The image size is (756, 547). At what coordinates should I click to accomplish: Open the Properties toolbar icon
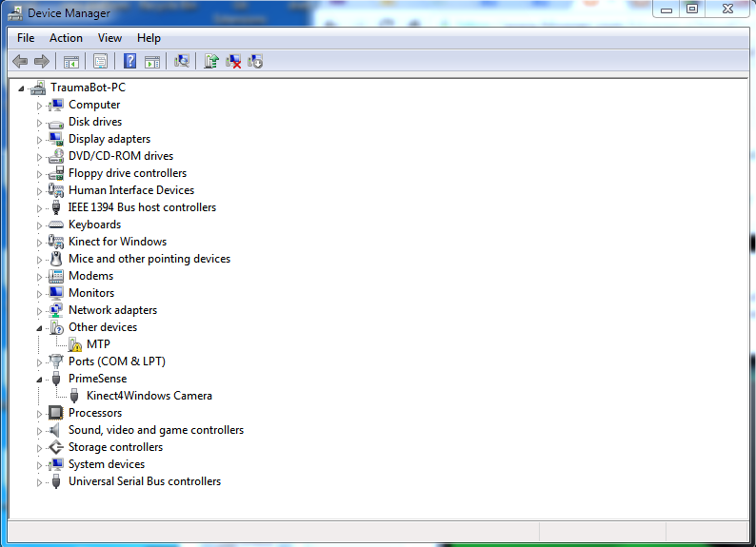coord(100,61)
